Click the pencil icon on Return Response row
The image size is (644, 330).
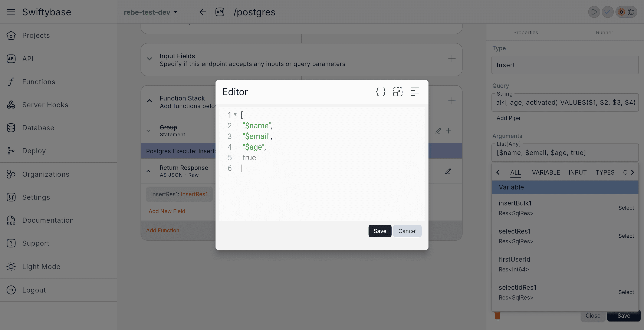(x=448, y=171)
